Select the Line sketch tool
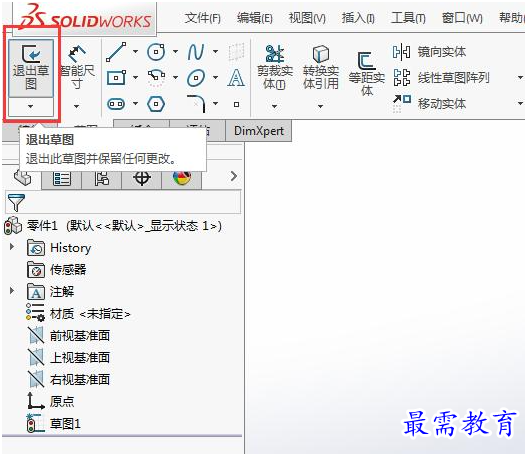Viewport: 525px width, 455px height. pyautogui.click(x=116, y=52)
